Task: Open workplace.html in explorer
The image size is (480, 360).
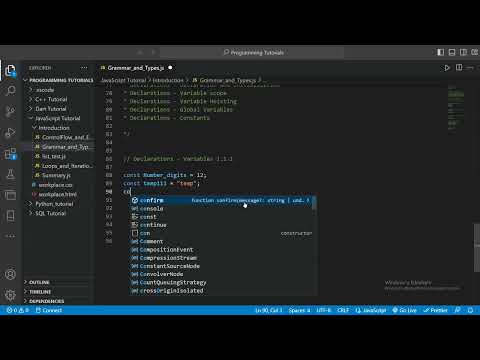Action: pos(59,194)
